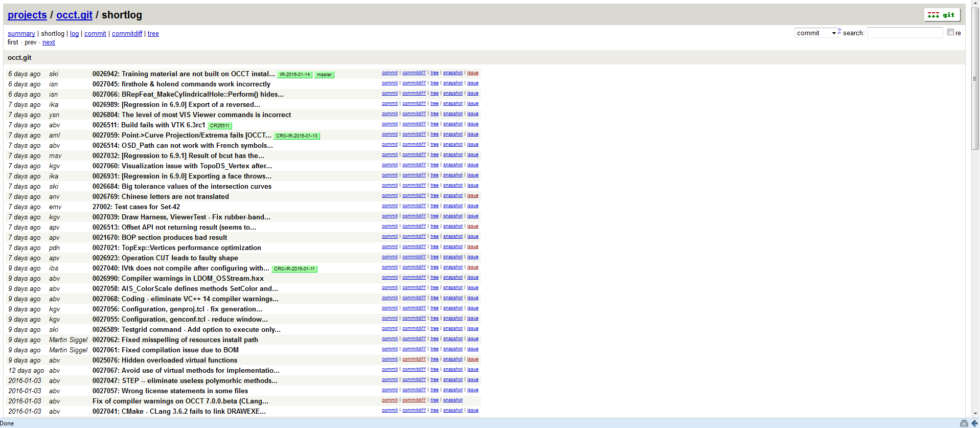Download snapshot for commit 0027045 firsthole
This screenshot has height=428, width=980.
[452, 83]
